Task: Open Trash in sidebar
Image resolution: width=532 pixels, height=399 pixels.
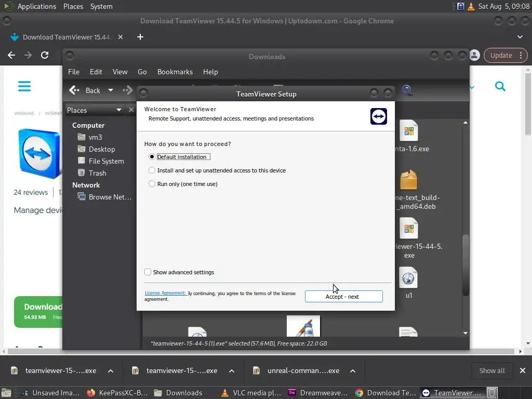Action: click(x=92, y=173)
